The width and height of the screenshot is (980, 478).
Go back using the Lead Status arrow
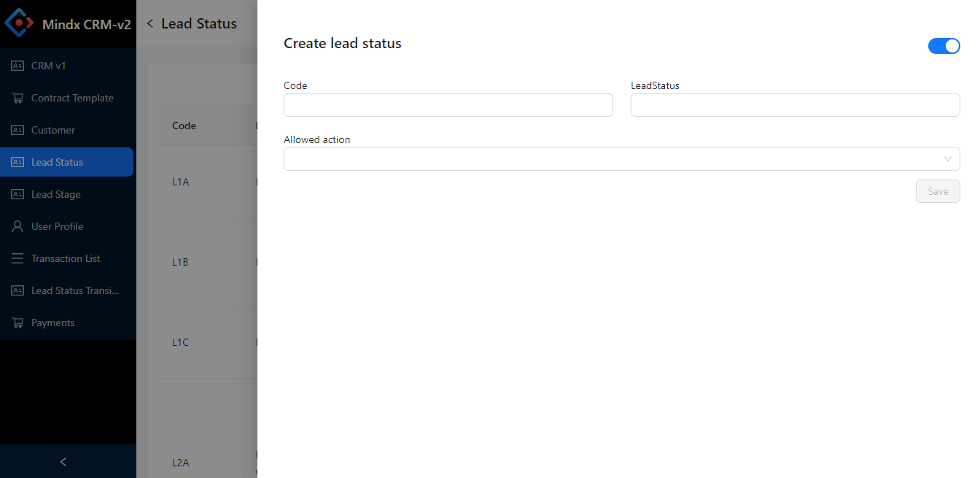point(150,23)
